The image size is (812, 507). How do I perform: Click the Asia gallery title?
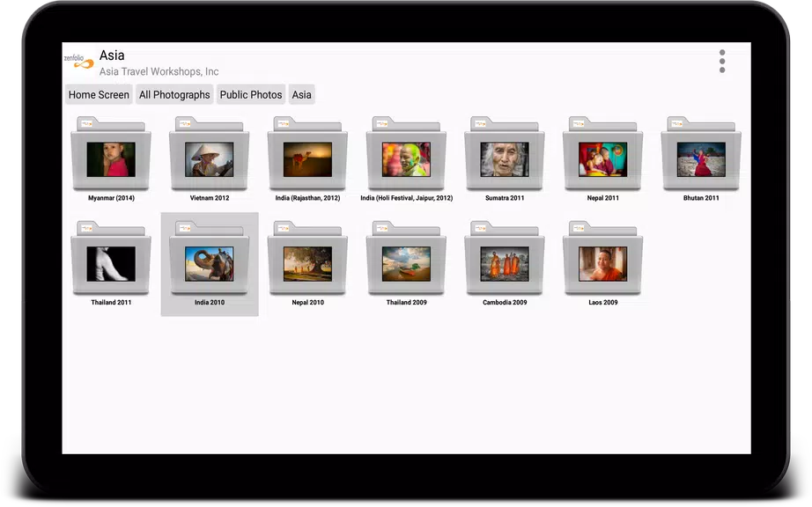(113, 55)
